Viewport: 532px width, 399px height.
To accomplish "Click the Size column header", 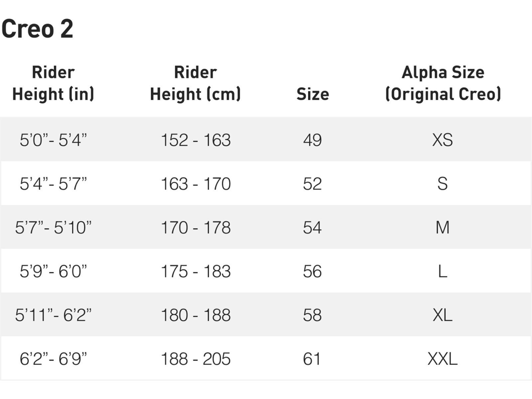I will click(x=313, y=94).
